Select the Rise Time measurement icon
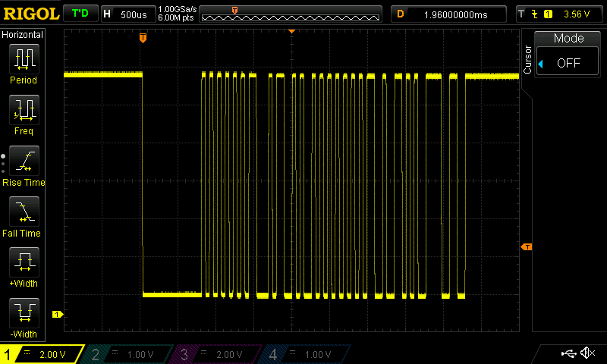The image size is (607, 364). tap(24, 161)
